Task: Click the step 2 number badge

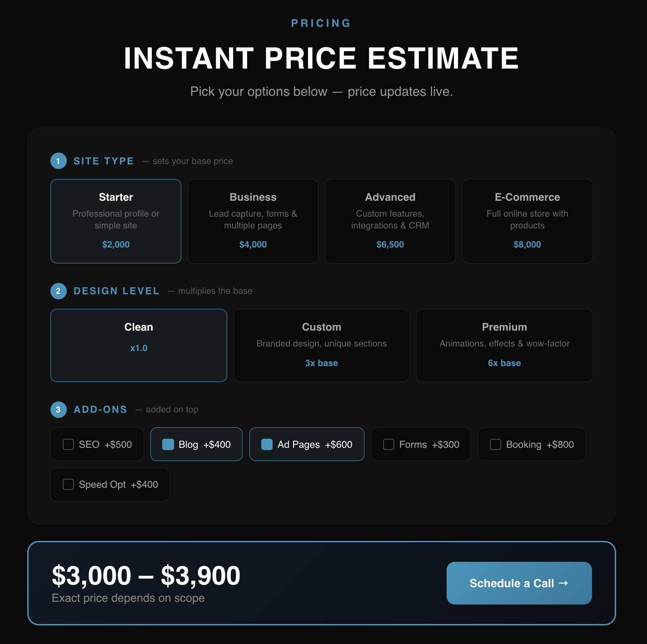Action: (x=58, y=291)
